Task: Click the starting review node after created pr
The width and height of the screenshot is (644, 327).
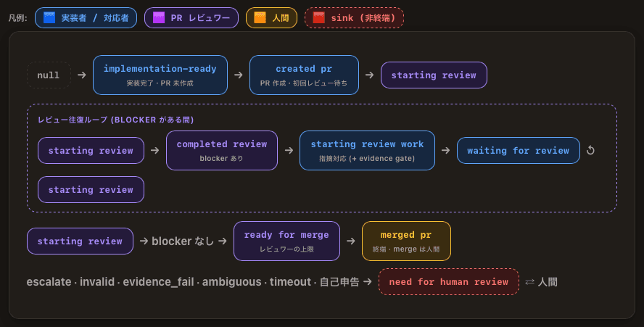Action: [x=434, y=75]
